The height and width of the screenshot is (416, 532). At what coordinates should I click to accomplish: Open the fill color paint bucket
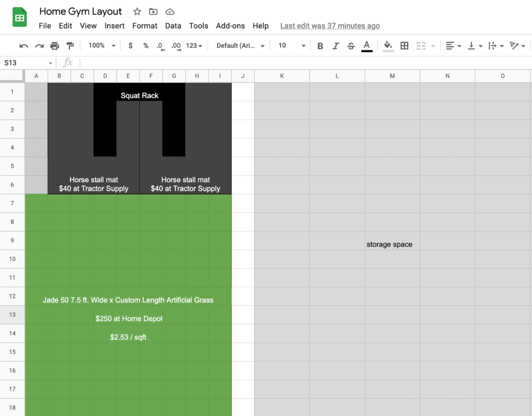[x=388, y=46]
